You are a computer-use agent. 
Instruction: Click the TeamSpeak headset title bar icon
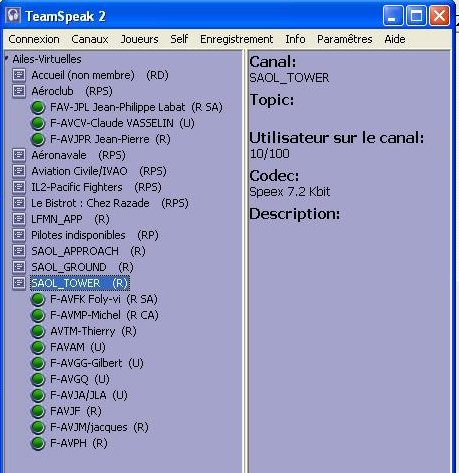tap(13, 15)
